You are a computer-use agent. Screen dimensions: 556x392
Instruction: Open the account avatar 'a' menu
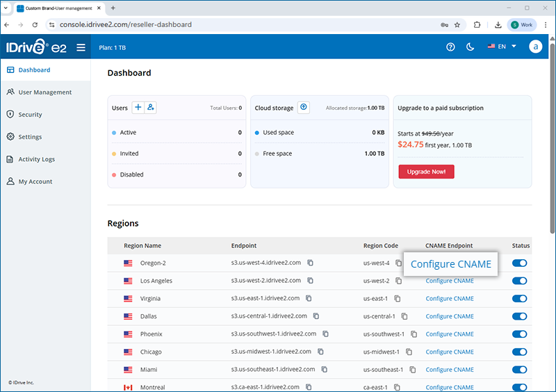[x=535, y=47]
